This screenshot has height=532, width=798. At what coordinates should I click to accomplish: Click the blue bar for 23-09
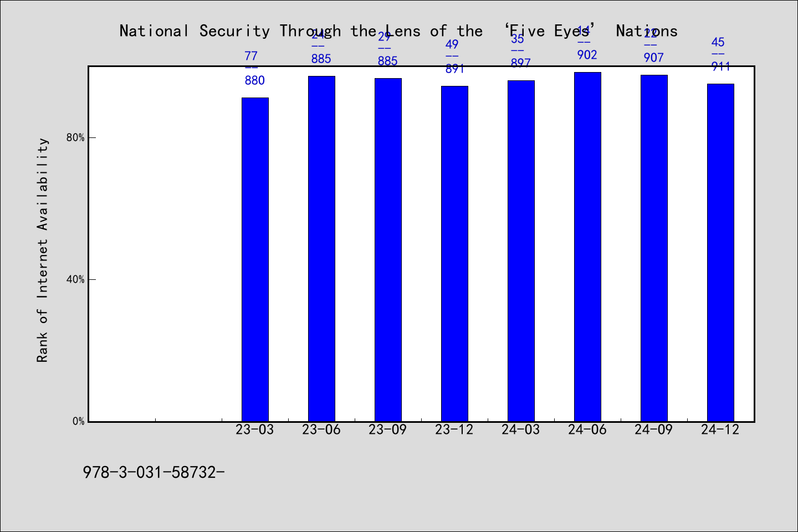coord(388,250)
